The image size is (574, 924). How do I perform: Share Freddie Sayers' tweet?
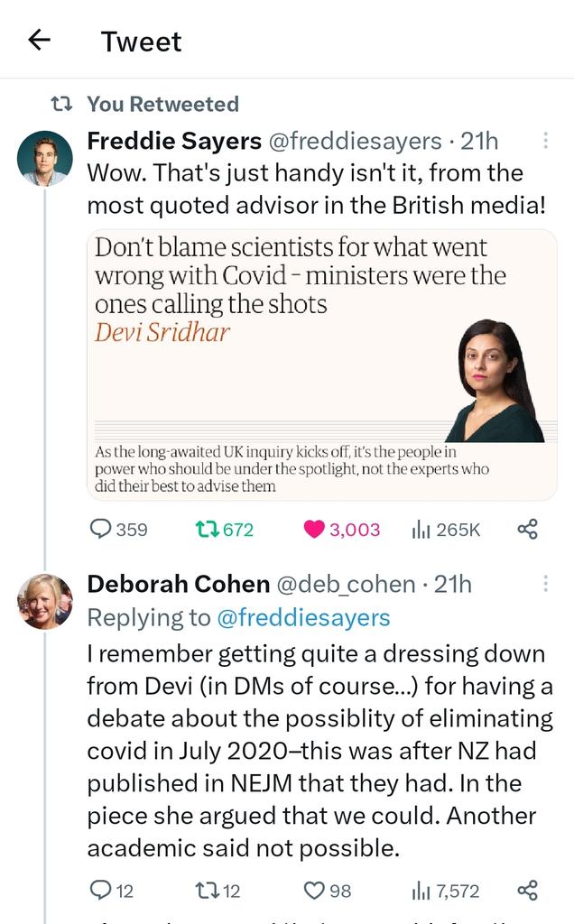(x=528, y=530)
